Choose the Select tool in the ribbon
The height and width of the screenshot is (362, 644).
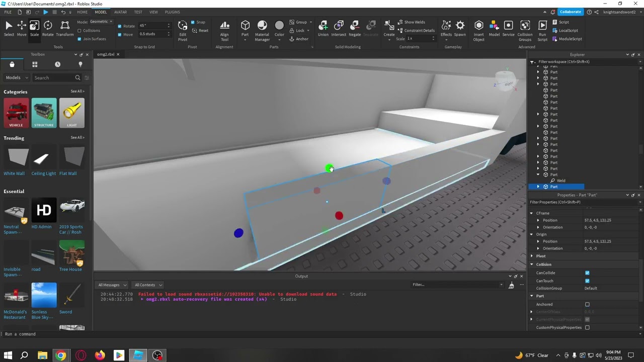pyautogui.click(x=9, y=29)
